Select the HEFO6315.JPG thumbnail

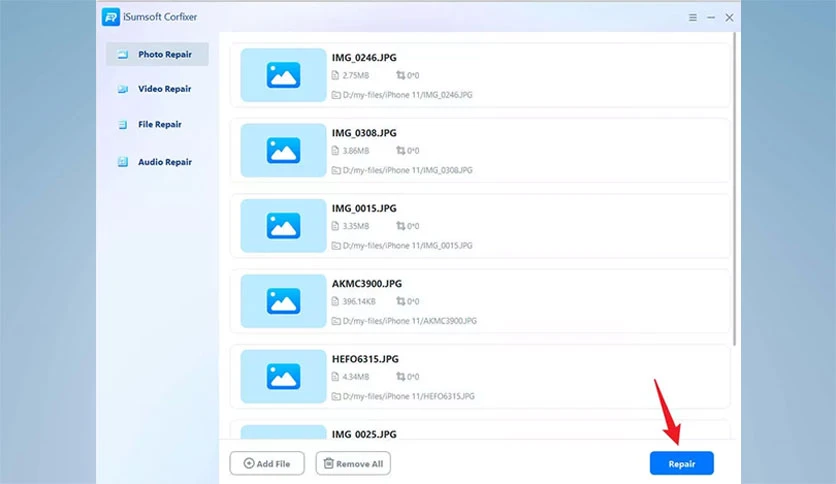pos(283,376)
